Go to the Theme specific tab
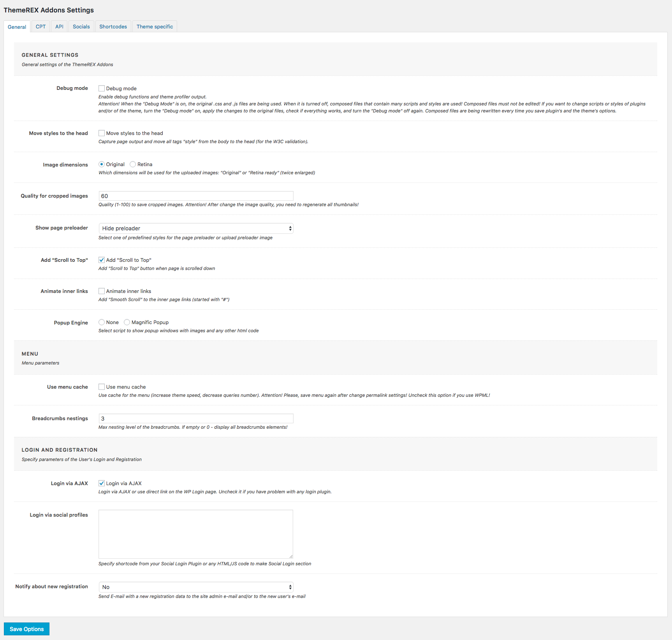Image resolution: width=672 pixels, height=640 pixels. [x=155, y=26]
